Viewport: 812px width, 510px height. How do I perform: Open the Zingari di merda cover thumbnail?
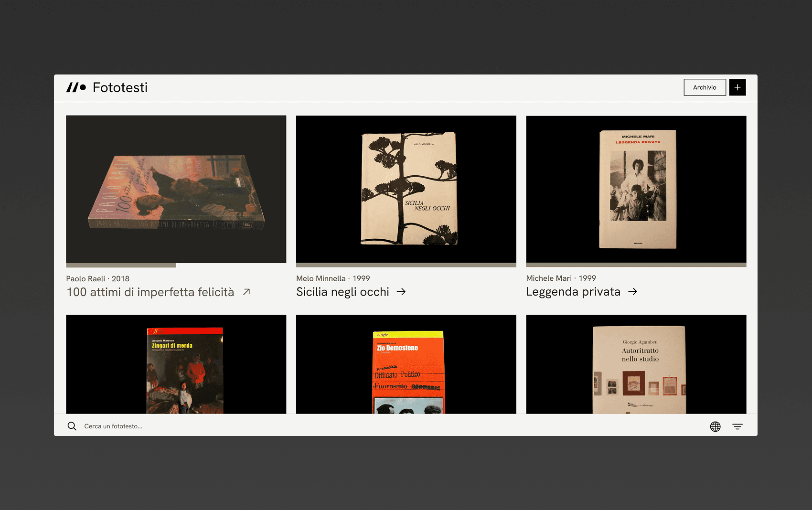(x=176, y=364)
